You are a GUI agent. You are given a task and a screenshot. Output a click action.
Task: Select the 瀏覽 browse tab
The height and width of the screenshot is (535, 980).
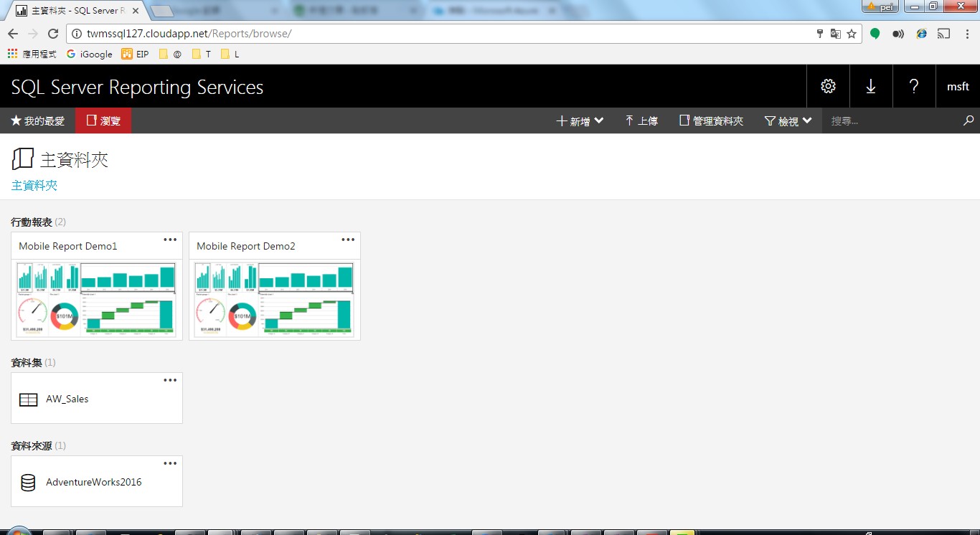(103, 121)
